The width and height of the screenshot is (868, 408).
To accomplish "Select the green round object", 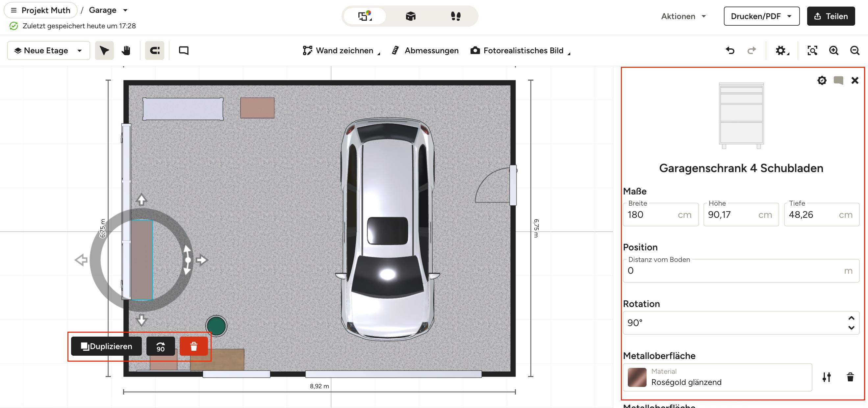I will click(216, 326).
